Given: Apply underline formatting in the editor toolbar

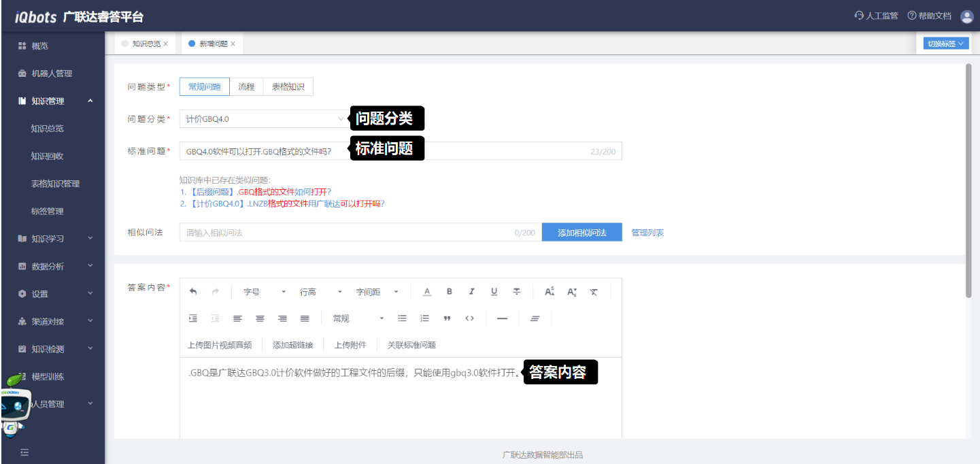Looking at the screenshot, I should [x=494, y=292].
